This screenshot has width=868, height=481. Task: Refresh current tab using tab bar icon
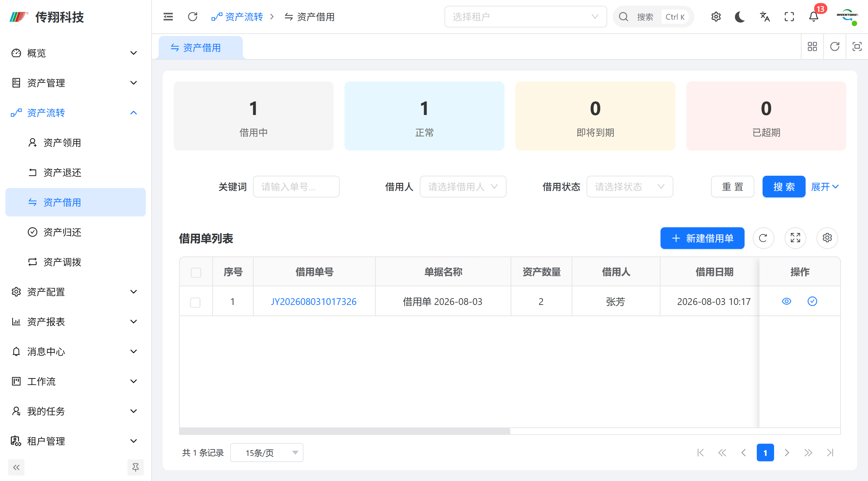click(x=835, y=46)
